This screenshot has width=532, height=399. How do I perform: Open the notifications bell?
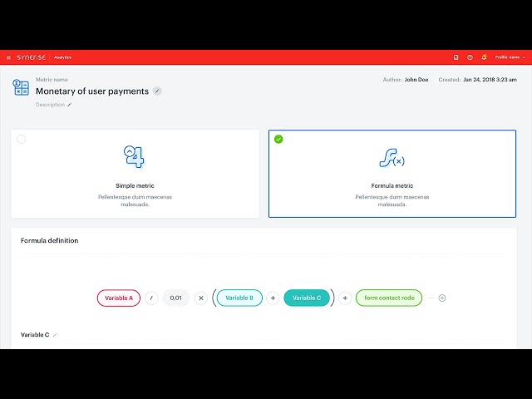484,57
